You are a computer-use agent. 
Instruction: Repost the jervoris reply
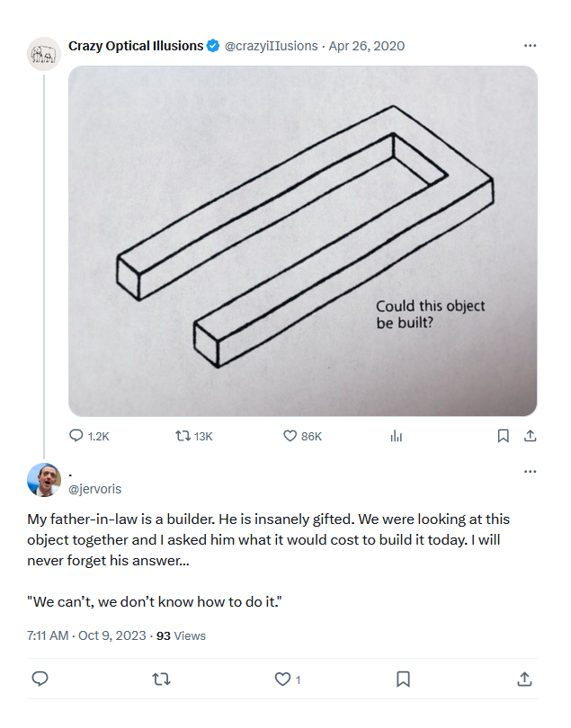point(162,679)
